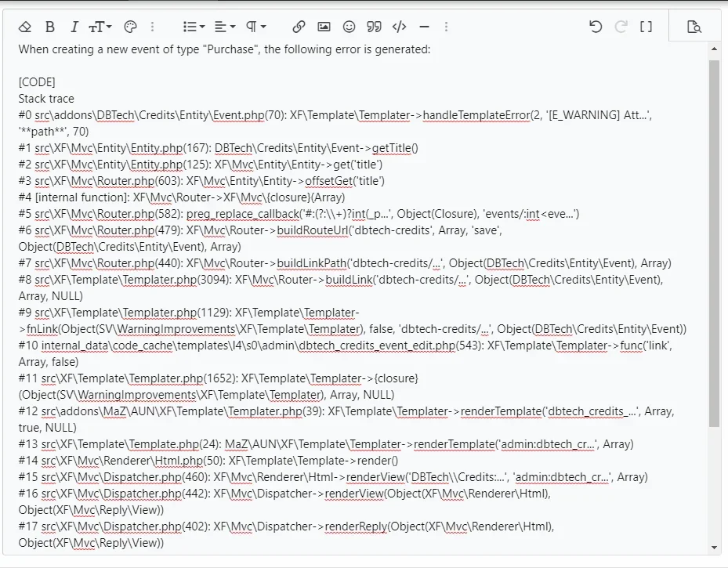Click "preg_replace_callback" in line #5

(x=242, y=214)
